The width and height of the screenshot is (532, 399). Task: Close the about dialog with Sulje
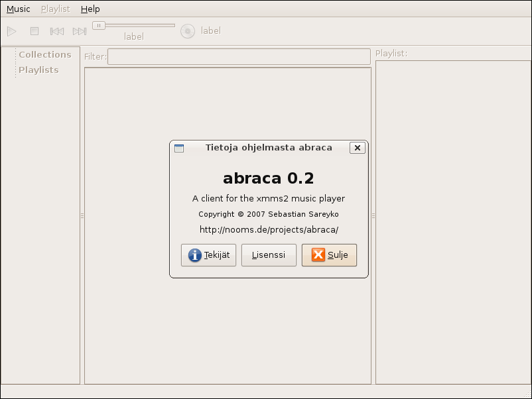(x=329, y=255)
